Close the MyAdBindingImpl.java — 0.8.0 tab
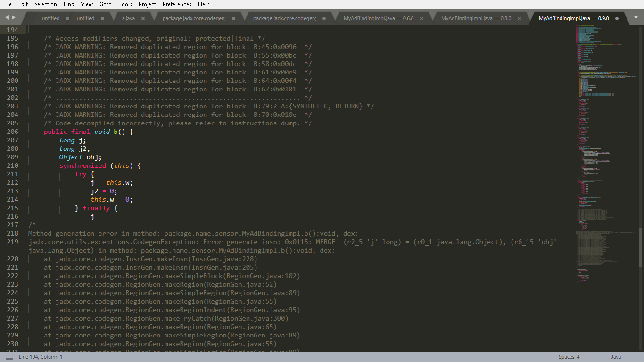This screenshot has width=644, height=362. click(x=519, y=18)
